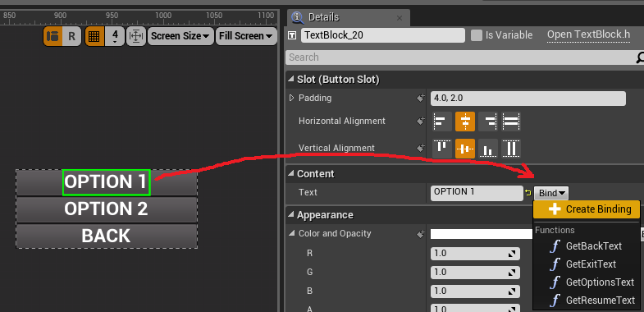The height and width of the screenshot is (312, 644).
Task: Click the zoom to fit icon
Action: point(135,36)
